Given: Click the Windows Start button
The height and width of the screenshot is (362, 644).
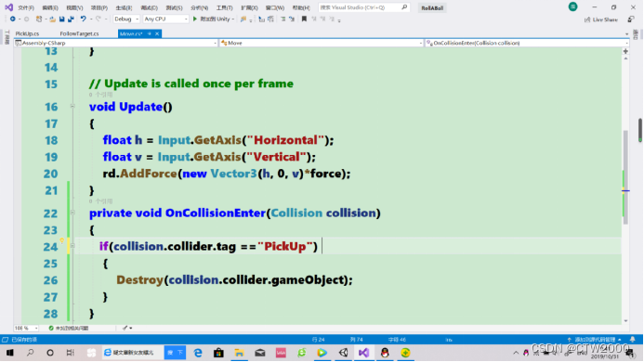Looking at the screenshot, I should click(x=10, y=353).
